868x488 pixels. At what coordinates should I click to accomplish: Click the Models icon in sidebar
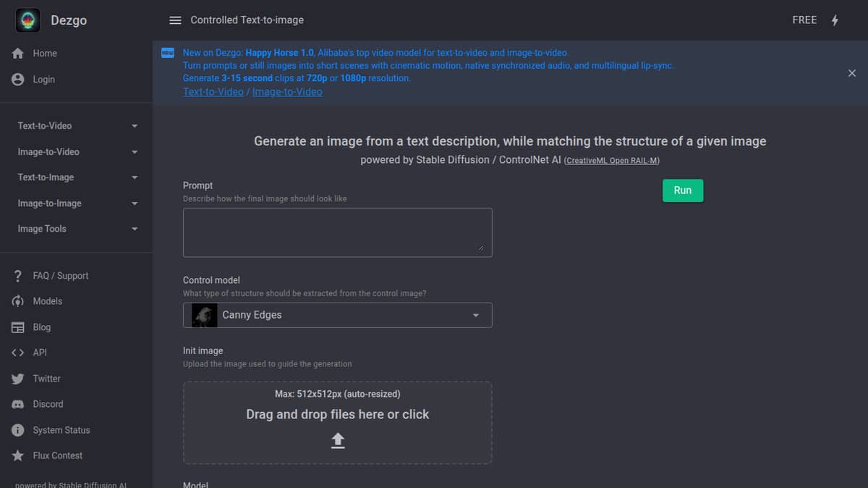click(x=18, y=301)
